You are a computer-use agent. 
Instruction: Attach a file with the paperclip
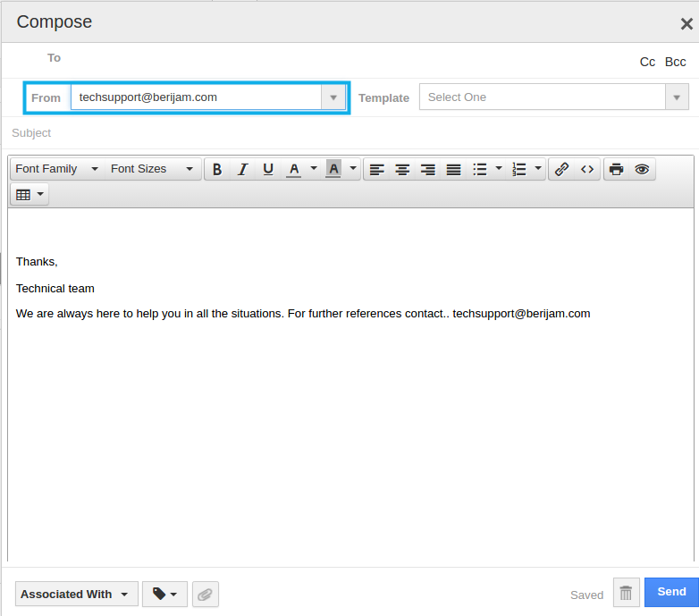click(x=205, y=595)
